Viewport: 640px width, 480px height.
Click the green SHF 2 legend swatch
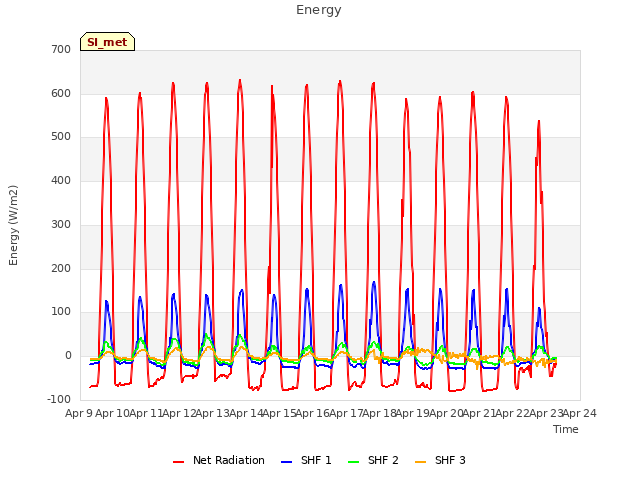[353, 462]
